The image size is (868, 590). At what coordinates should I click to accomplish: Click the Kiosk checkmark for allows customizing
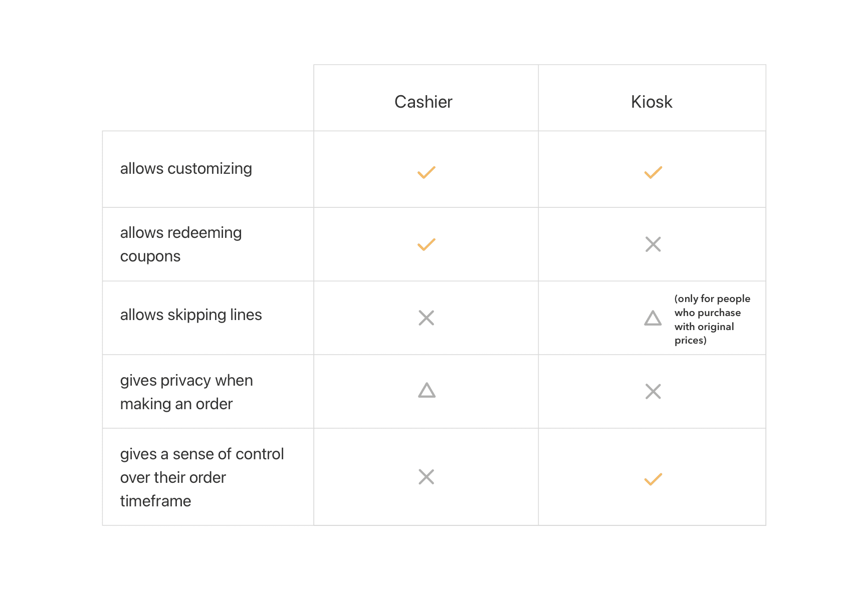coord(653,172)
